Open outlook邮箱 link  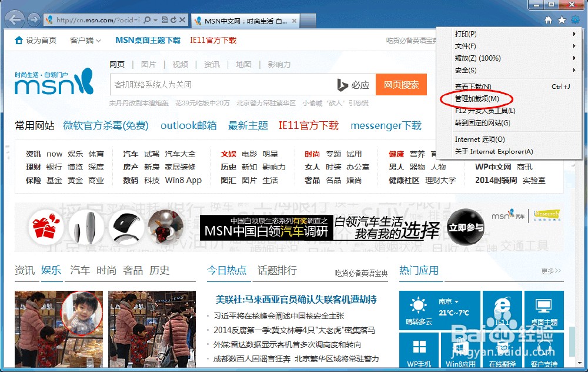click(189, 125)
